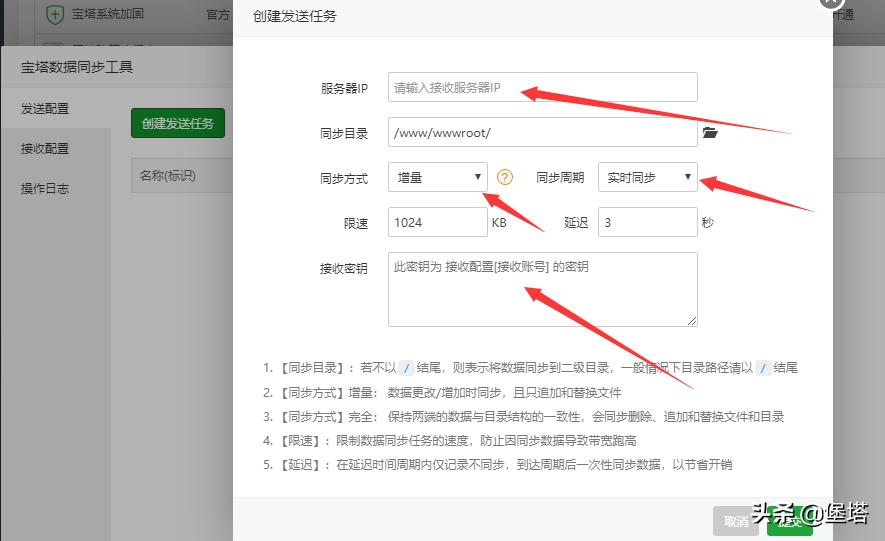Image resolution: width=885 pixels, height=541 pixels.
Task: Open the 同步方式 dropdown showing 增量
Action: 437,177
